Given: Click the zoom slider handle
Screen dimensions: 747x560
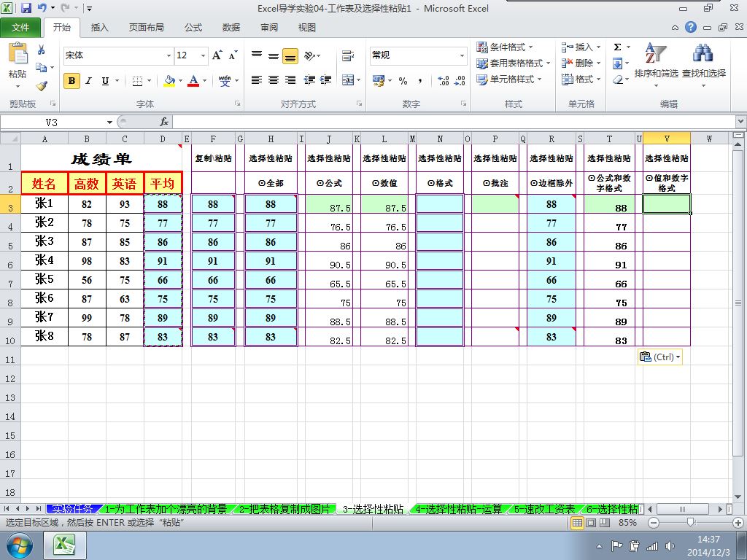Looking at the screenshot, I should pyautogui.click(x=691, y=522).
